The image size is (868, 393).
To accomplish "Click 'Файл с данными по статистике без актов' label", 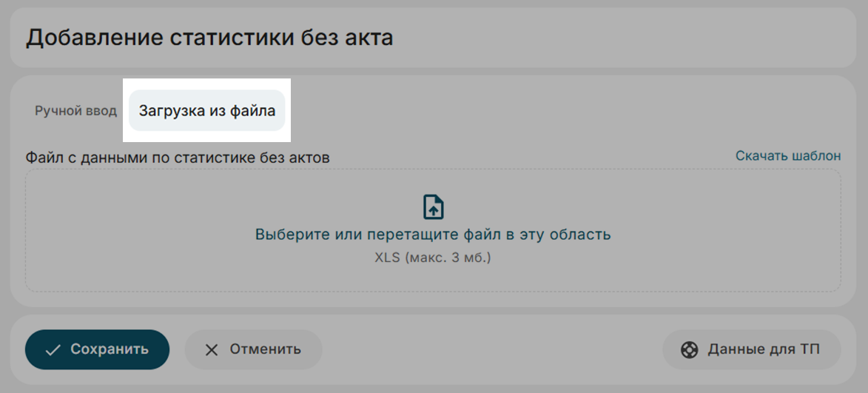I will pos(178,157).
